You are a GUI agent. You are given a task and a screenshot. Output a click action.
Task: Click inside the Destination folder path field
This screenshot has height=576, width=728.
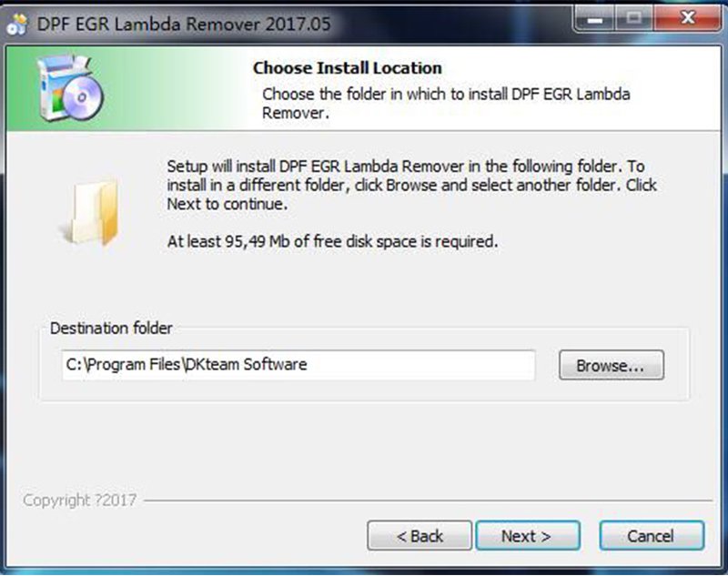(x=298, y=365)
